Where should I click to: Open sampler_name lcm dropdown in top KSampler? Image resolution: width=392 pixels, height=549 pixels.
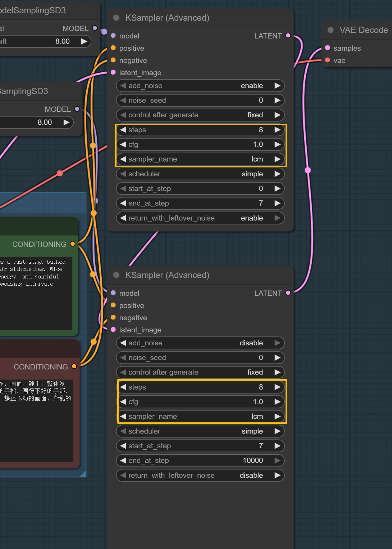coord(200,159)
